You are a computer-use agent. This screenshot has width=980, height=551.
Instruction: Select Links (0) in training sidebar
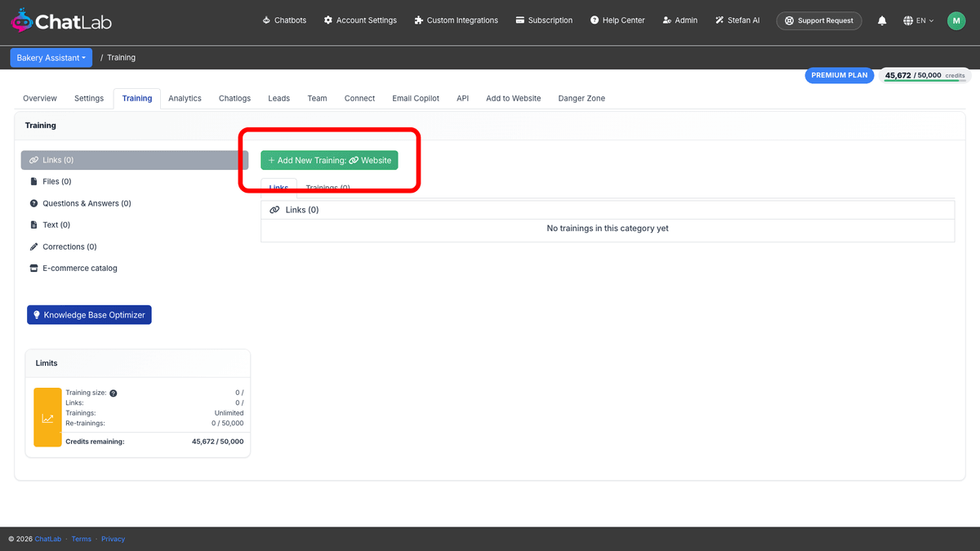click(135, 160)
